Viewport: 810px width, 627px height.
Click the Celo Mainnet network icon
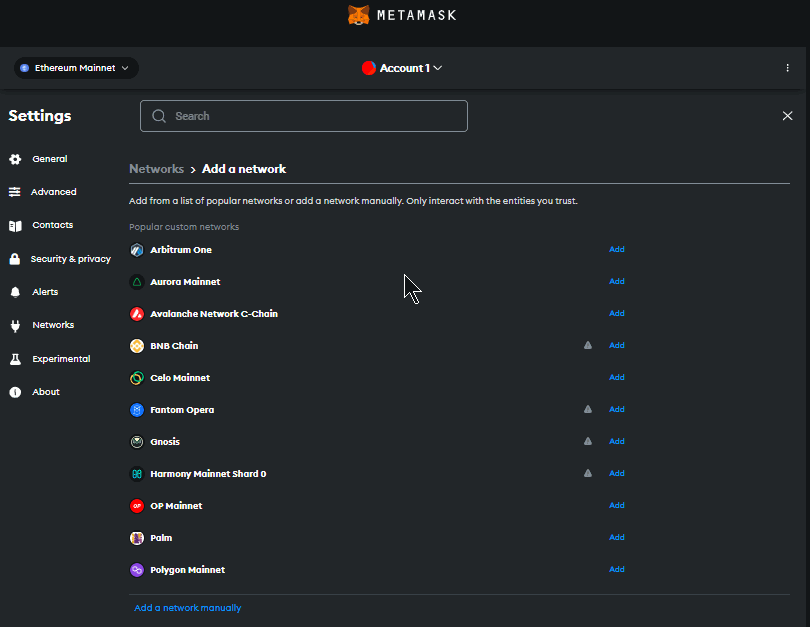pyautogui.click(x=137, y=378)
